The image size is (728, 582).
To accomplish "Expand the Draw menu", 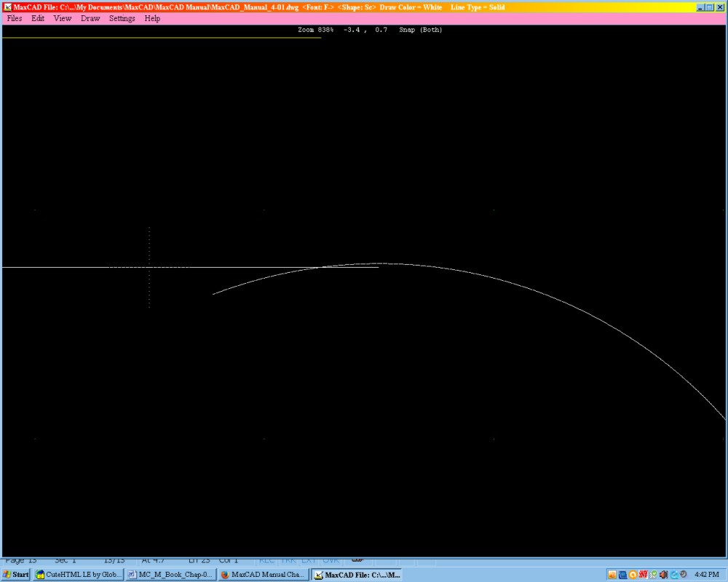I will pyautogui.click(x=90, y=18).
